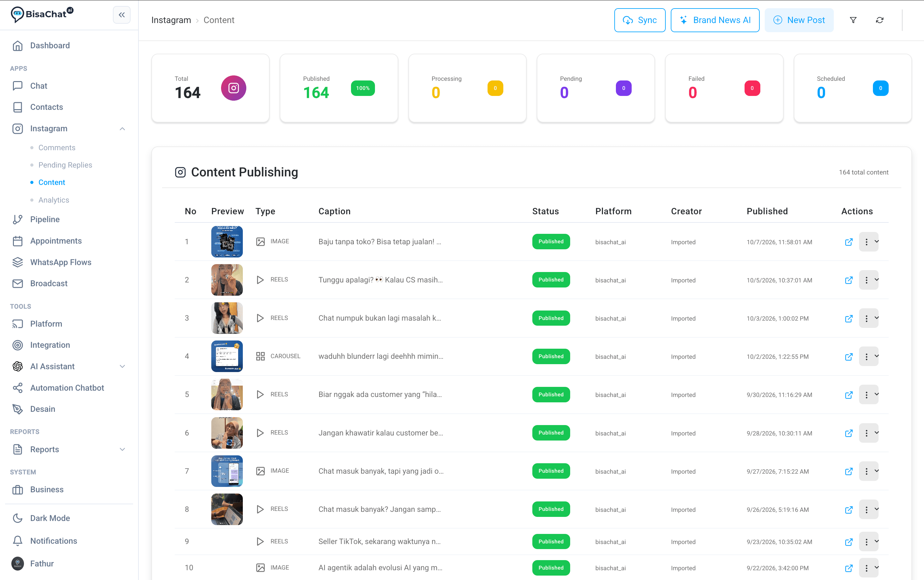Click the yellow Processing count badge
The height and width of the screenshot is (580, 924).
[x=495, y=88]
